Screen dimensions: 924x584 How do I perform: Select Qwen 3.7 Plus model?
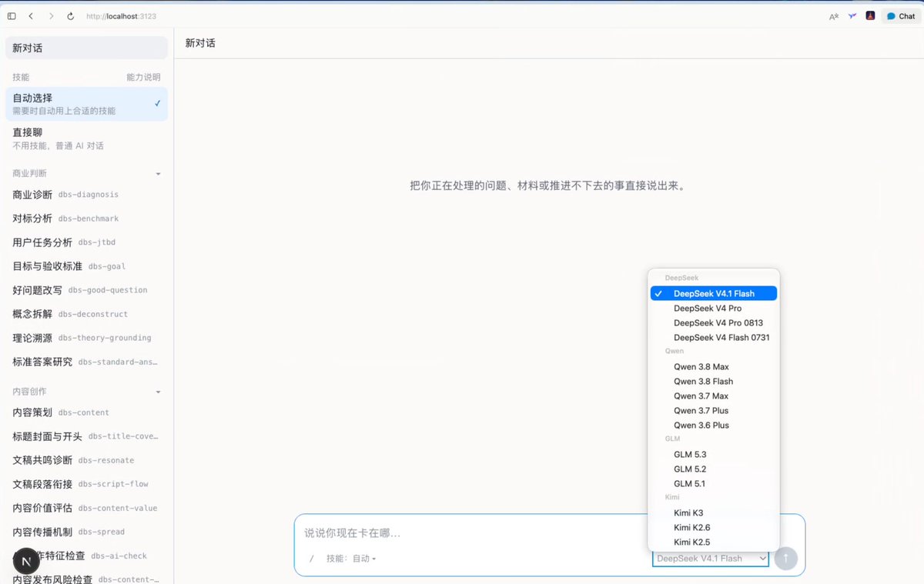(x=714, y=410)
